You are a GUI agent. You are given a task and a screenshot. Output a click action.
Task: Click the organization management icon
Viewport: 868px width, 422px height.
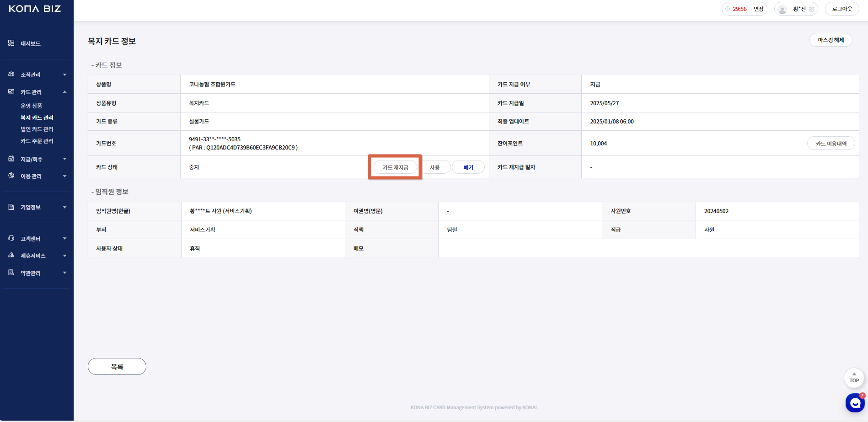coord(11,74)
